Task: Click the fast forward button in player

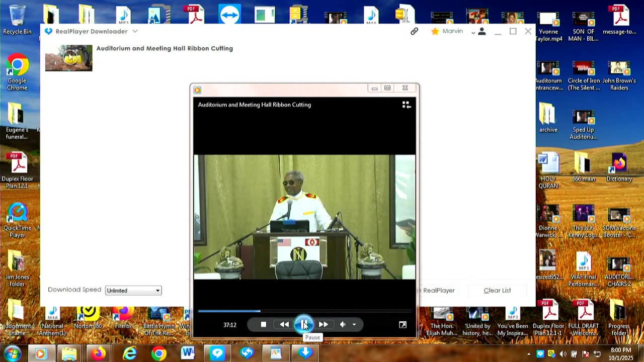Action: pos(323,325)
